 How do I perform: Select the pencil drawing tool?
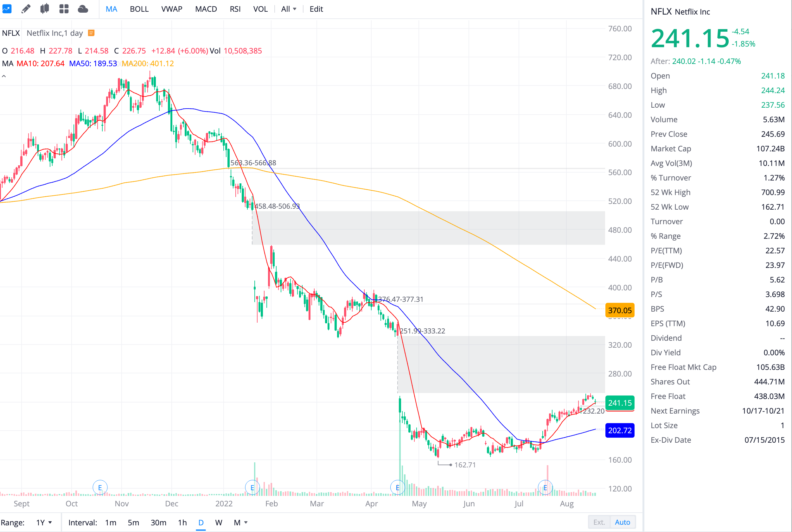pyautogui.click(x=26, y=9)
